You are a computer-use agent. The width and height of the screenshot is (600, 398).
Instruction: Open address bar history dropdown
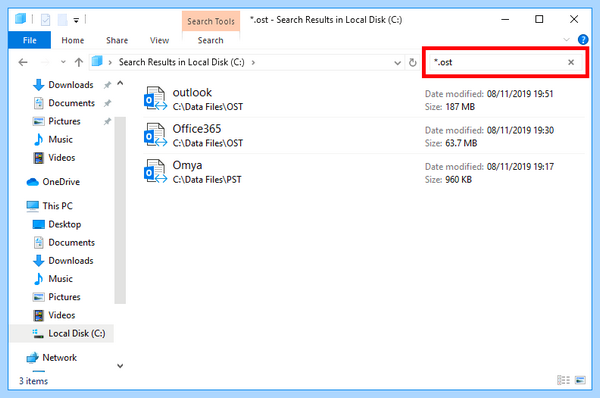click(398, 63)
